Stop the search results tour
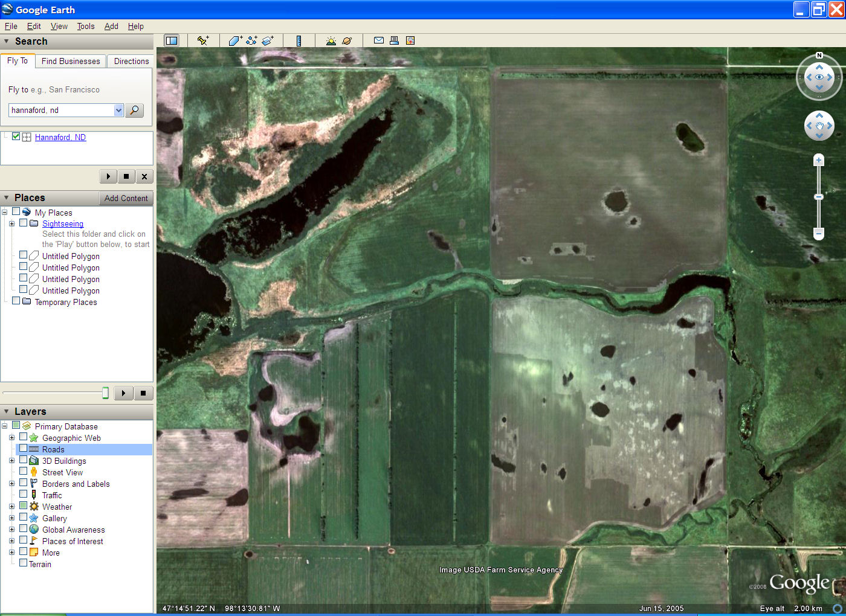Screen dimensions: 846x616 pos(126,176)
